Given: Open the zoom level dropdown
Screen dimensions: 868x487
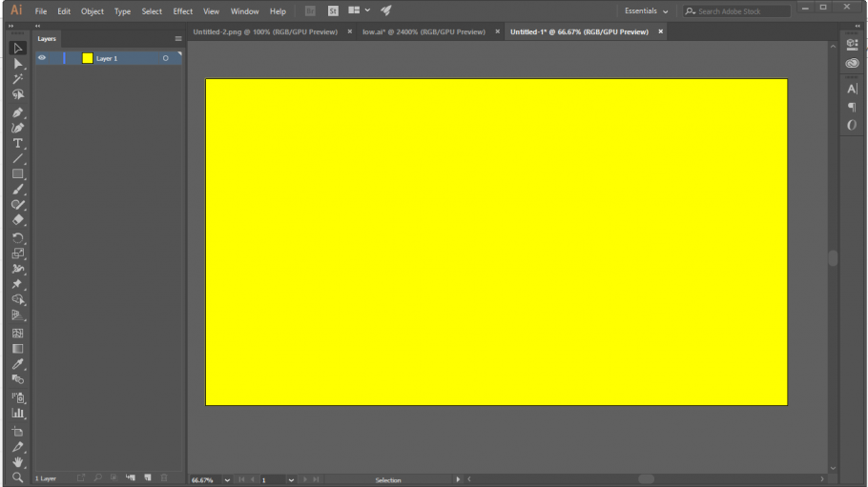Looking at the screenshot, I should 227,479.
